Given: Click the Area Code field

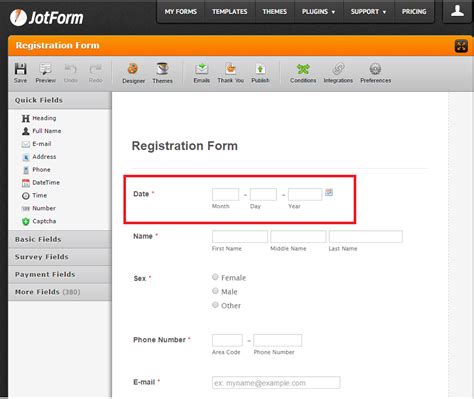Looking at the screenshot, I should [x=227, y=340].
